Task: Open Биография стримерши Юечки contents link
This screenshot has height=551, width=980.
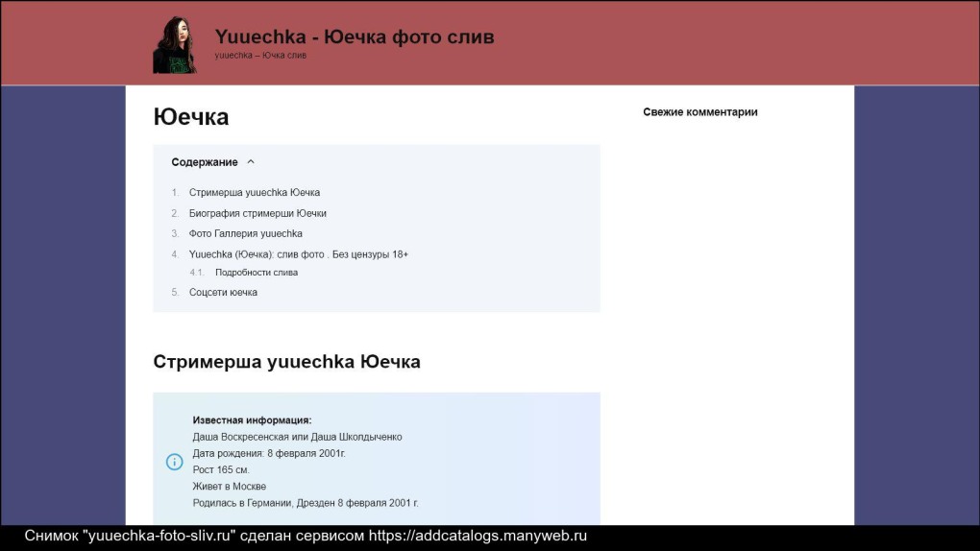Action: (257, 213)
